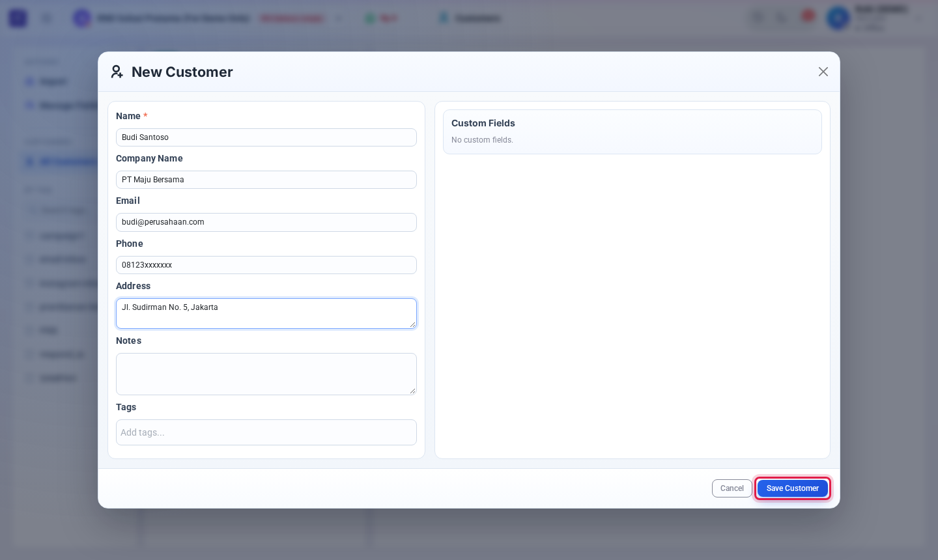
Task: Click the "Tags" label
Action: (x=126, y=407)
